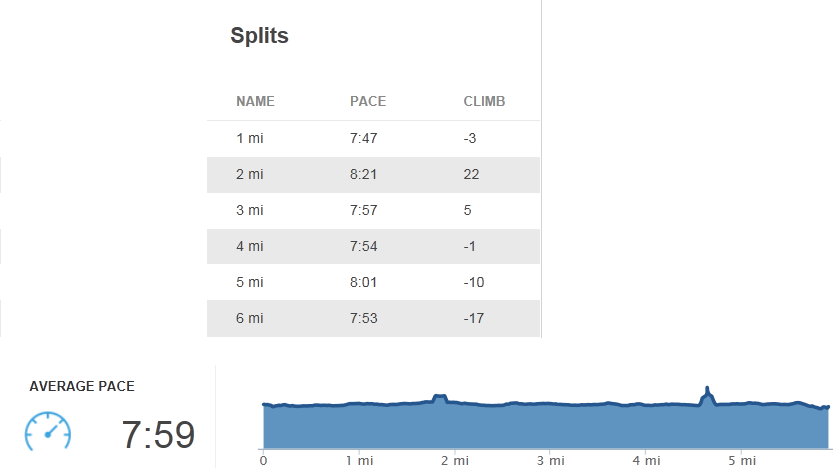Click the -17 climb value
833x474 pixels.
[x=474, y=318]
